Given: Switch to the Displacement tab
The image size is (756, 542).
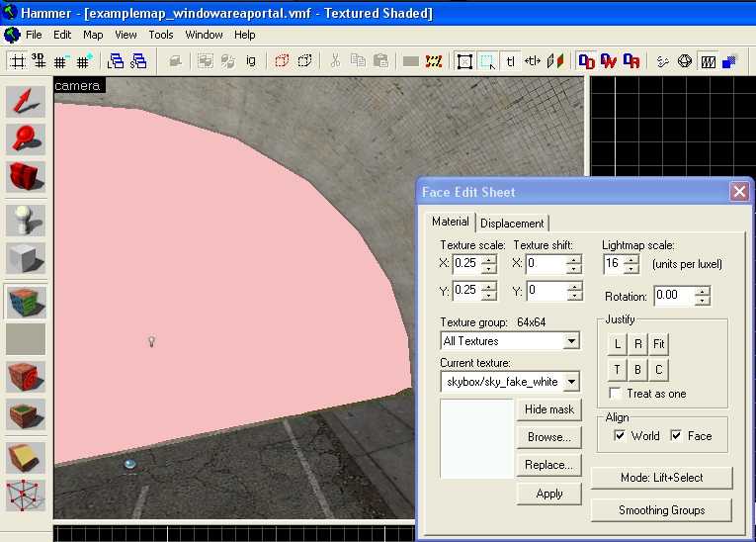Looking at the screenshot, I should click(x=512, y=223).
